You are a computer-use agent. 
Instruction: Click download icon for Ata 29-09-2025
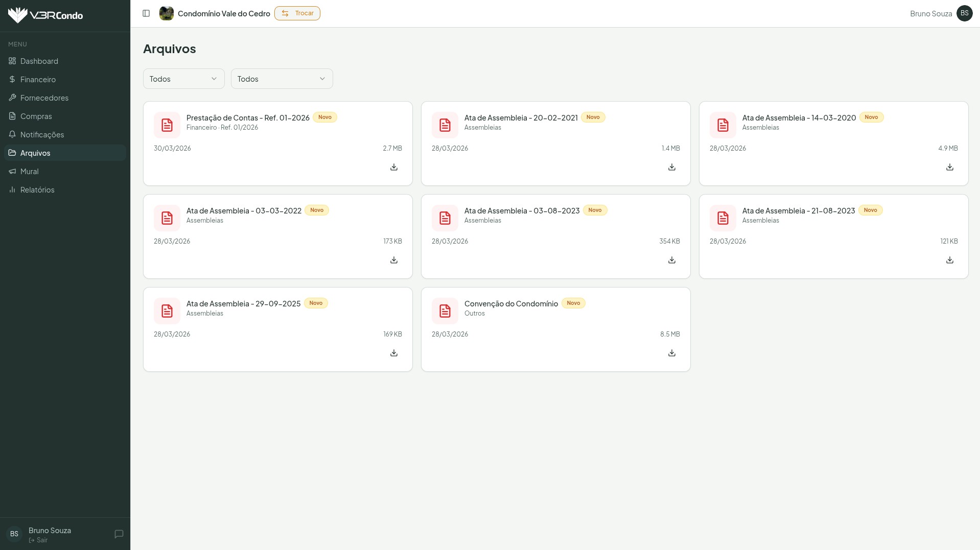[393, 353]
